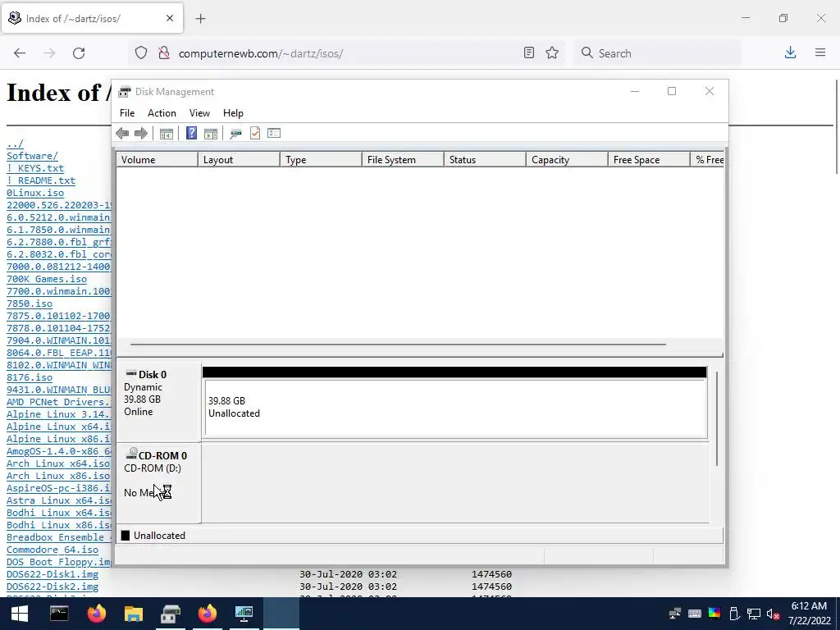This screenshot has width=840, height=630.
Task: Click the Settings list toolbar icon
Action: 274,133
